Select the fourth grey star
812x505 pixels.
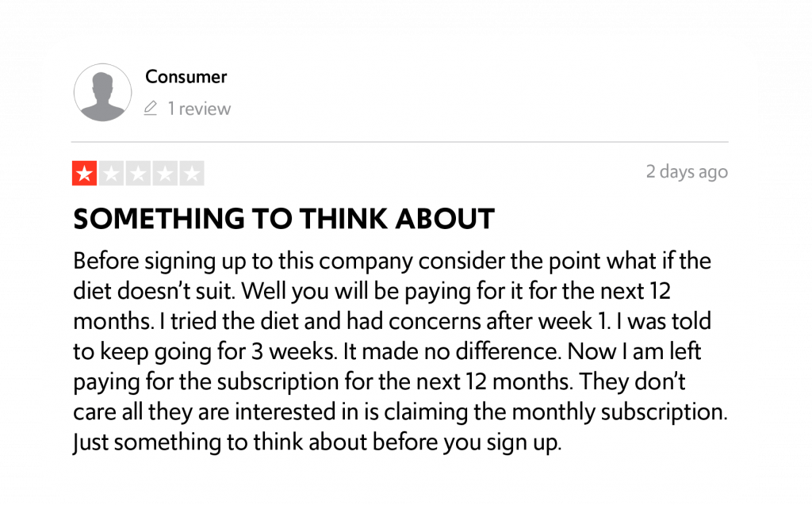(165, 173)
